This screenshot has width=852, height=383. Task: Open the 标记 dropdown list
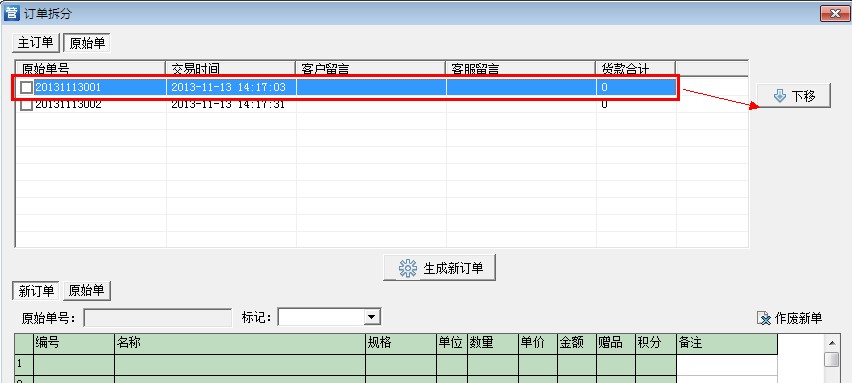[372, 317]
